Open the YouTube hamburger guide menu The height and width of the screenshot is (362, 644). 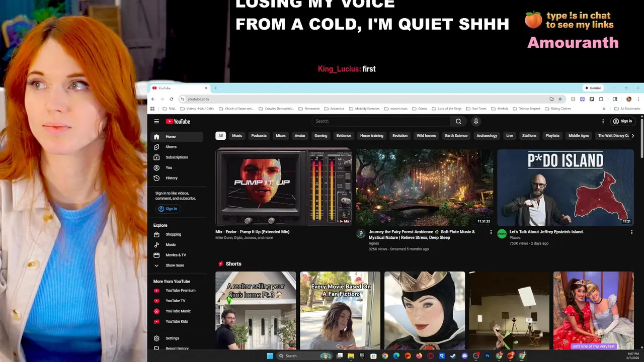point(156,121)
